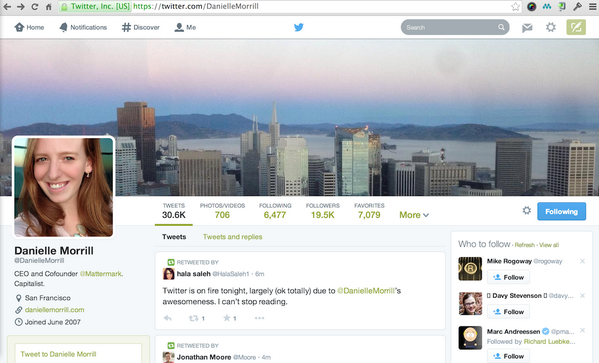
Task: Click the @DanielleMorrill handle under name
Action: click(39, 261)
